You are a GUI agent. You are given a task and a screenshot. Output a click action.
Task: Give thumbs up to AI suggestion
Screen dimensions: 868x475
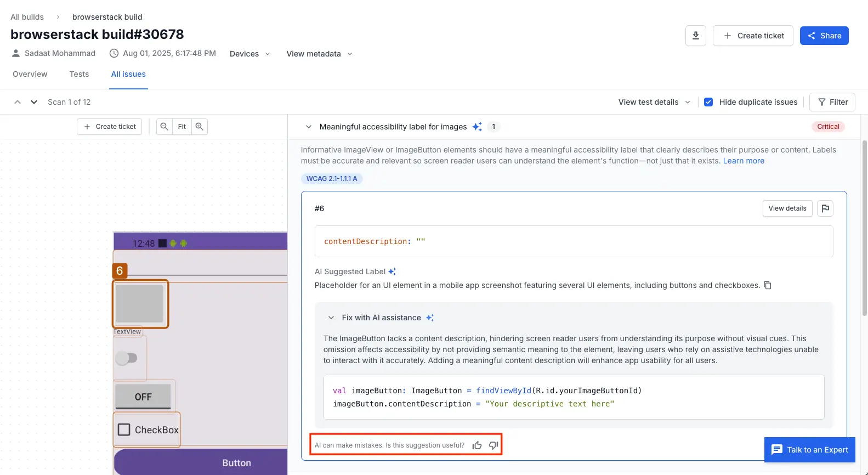[477, 445]
